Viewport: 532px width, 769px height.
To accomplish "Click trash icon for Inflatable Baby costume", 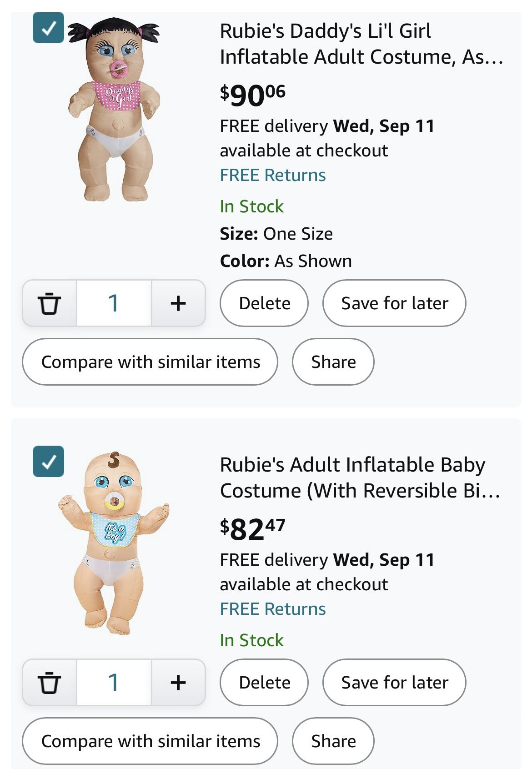I will click(x=49, y=683).
